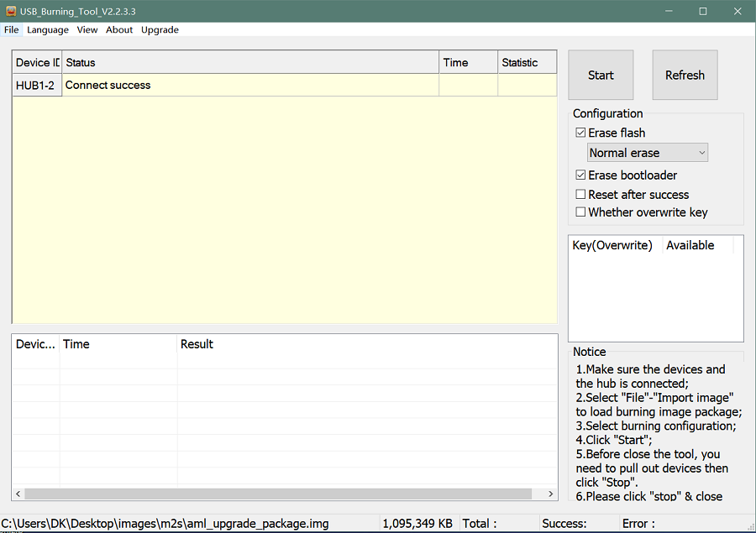Image resolution: width=756 pixels, height=533 pixels.
Task: Open the View menu
Action: click(x=87, y=29)
